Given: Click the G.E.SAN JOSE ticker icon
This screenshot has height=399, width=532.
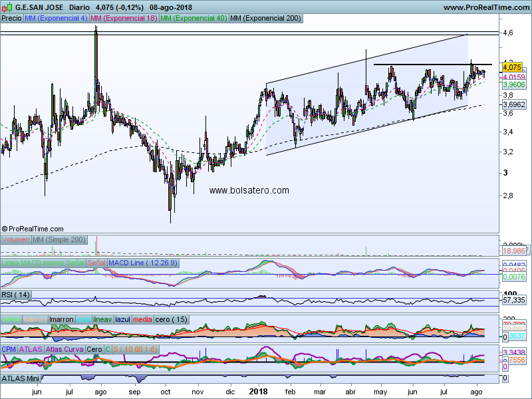Looking at the screenshot, I should (x=8, y=8).
